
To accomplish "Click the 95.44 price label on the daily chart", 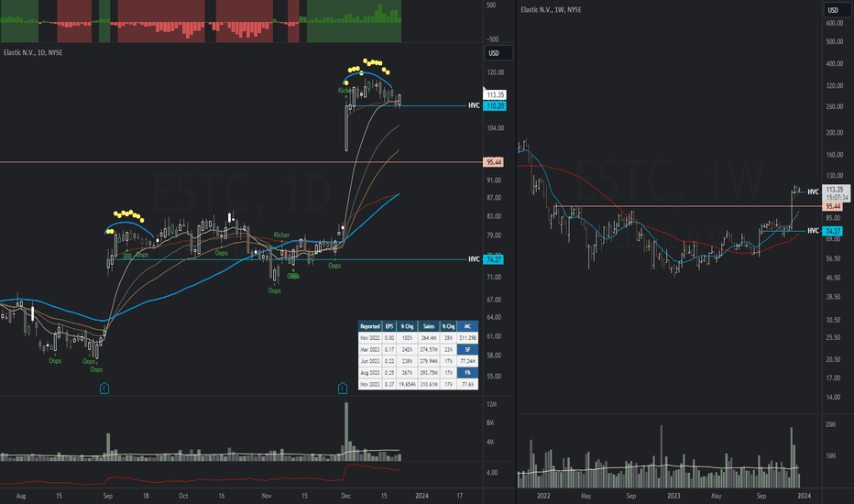I will point(494,162).
